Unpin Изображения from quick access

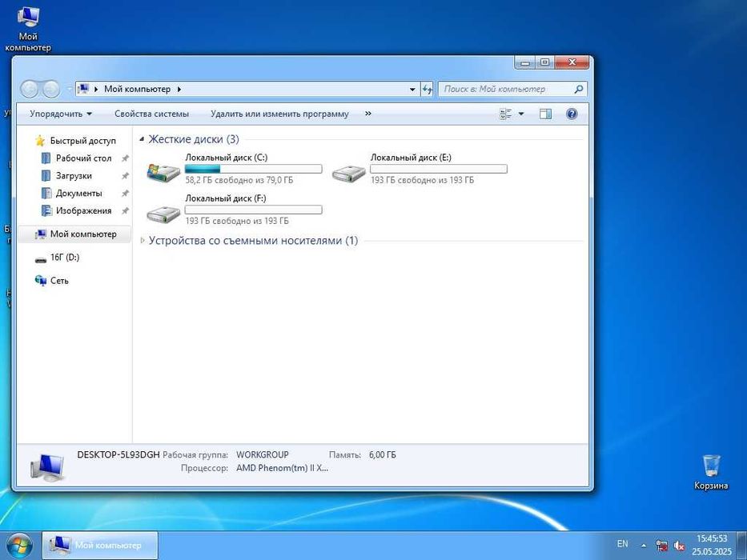click(125, 210)
